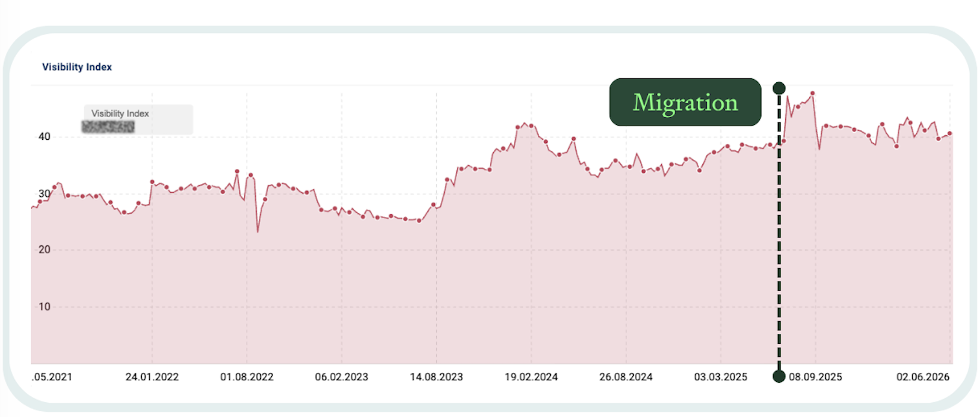Click the 24.01.2022 date label
The image size is (980, 417).
pos(152,378)
